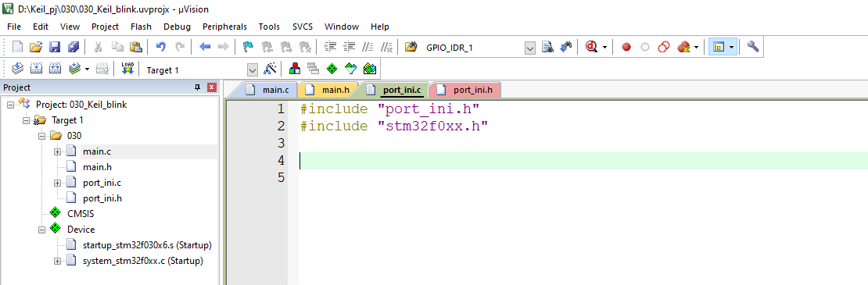Viewport: 868px width, 285px height.
Task: Insert a breakpoint with the red dot
Action: click(x=626, y=48)
